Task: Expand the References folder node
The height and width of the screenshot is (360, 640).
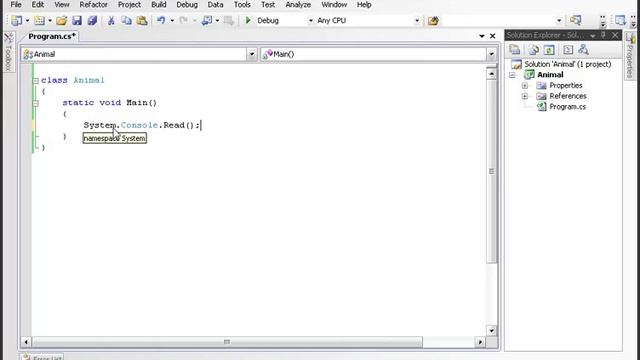Action: [525, 96]
